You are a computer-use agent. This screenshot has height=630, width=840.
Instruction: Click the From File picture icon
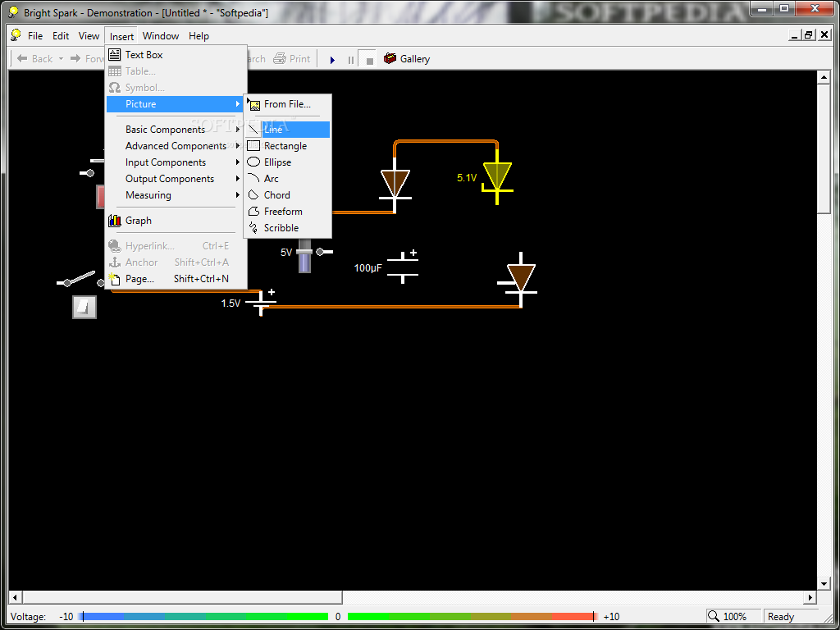(254, 105)
